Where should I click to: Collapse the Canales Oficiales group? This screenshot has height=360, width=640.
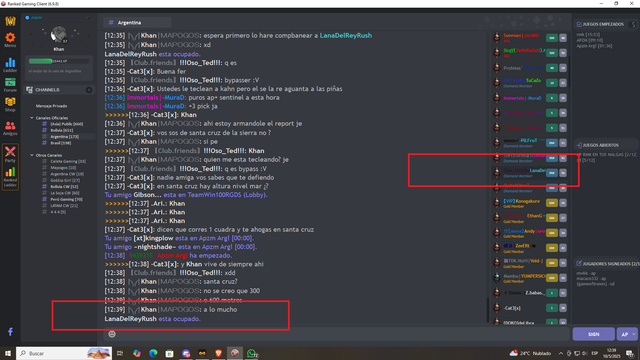click(x=32, y=118)
